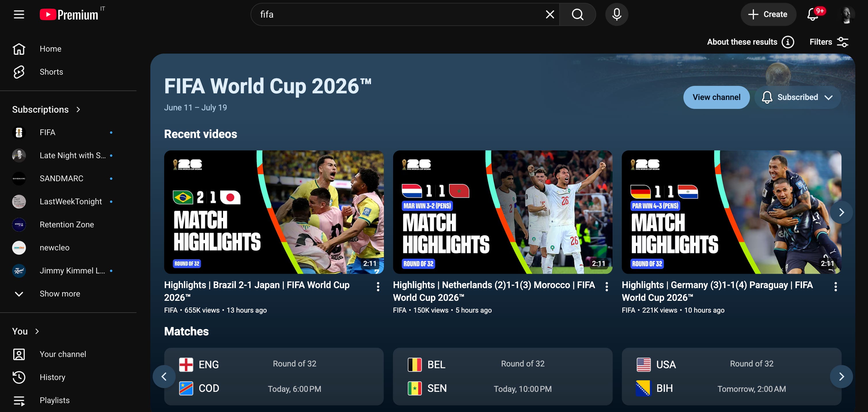Viewport: 868px width, 412px height.
Task: Open Your channel in sidebar
Action: coord(68,354)
